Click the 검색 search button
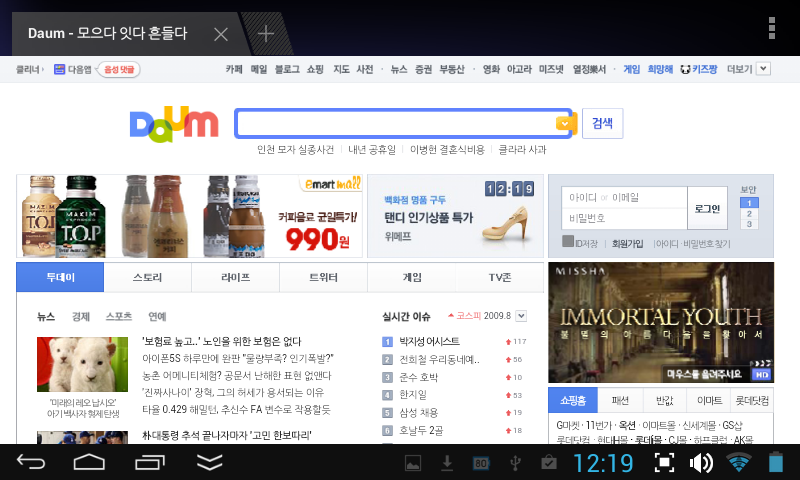This screenshot has width=800, height=480. 603,123
